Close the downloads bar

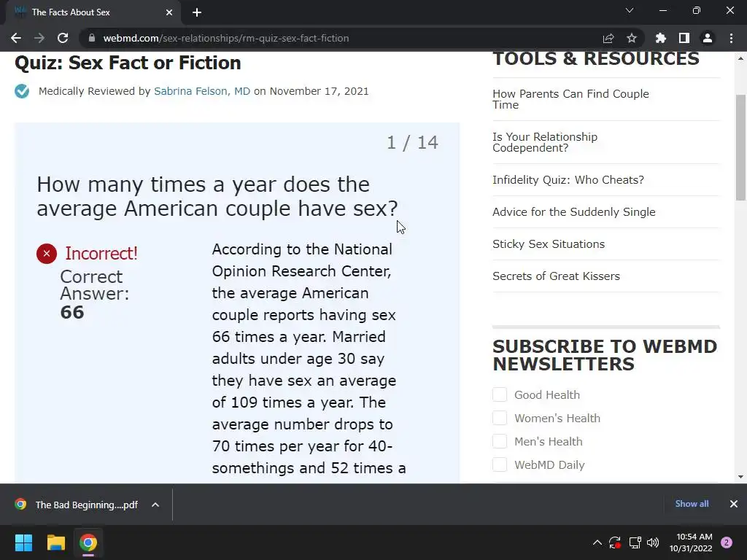pyautogui.click(x=734, y=503)
